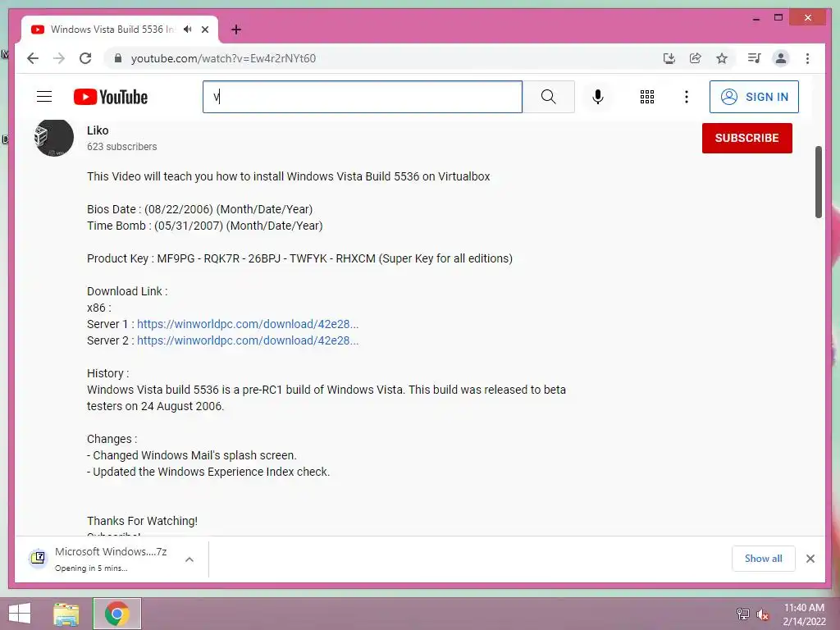Image resolution: width=840 pixels, height=630 pixels.
Task: Expand download item options chevron
Action: click(189, 559)
